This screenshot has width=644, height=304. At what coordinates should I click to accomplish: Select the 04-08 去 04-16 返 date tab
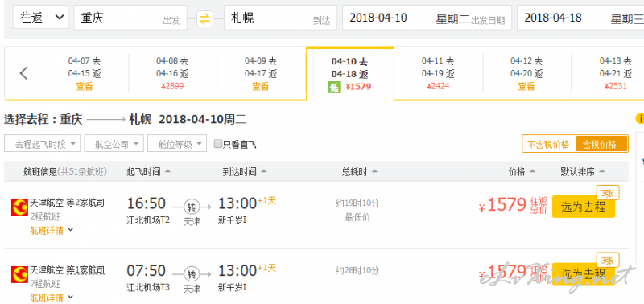tap(172, 73)
